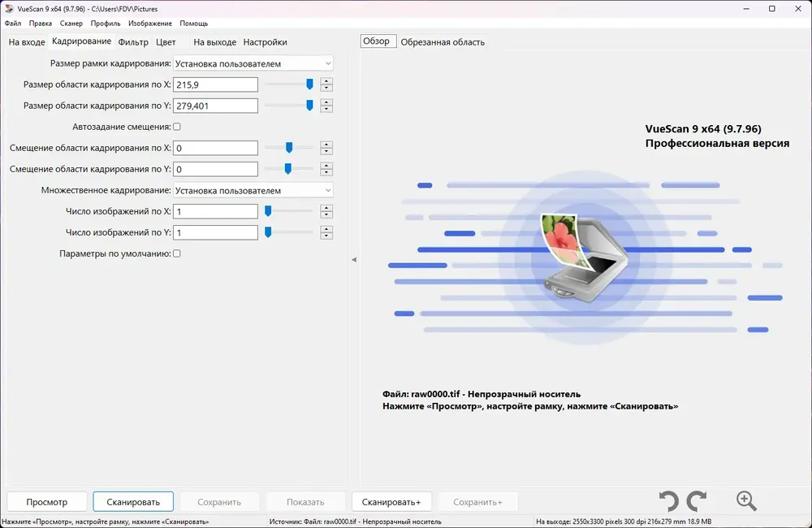The width and height of the screenshot is (812, 528).
Task: Click crop offset X slider handle
Action: tap(289, 148)
